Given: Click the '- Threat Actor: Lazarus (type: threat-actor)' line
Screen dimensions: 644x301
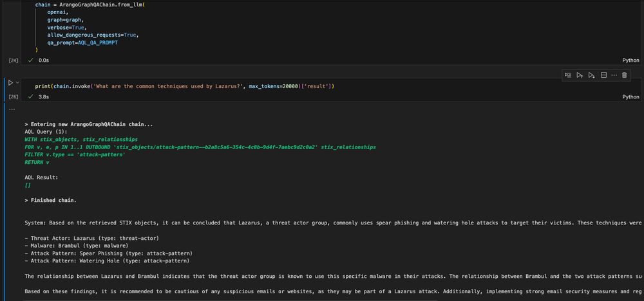Looking at the screenshot, I should 91,238.
